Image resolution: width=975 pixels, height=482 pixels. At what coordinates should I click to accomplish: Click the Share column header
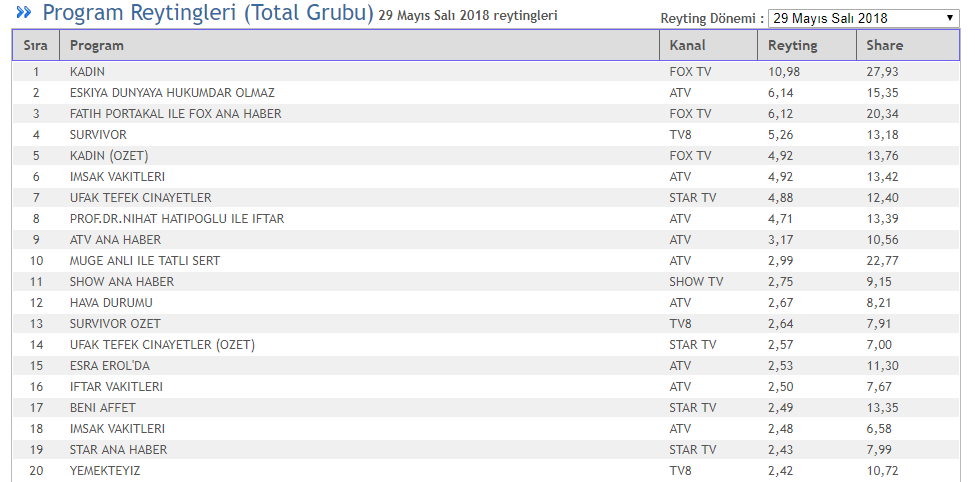[x=884, y=46]
